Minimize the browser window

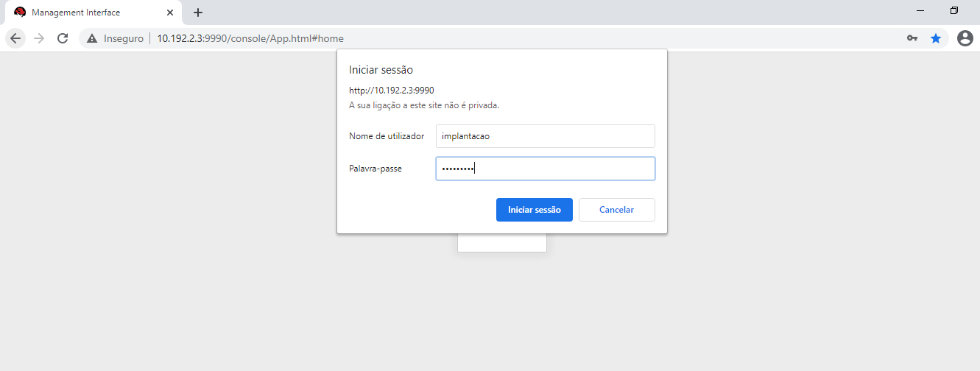coord(920,10)
